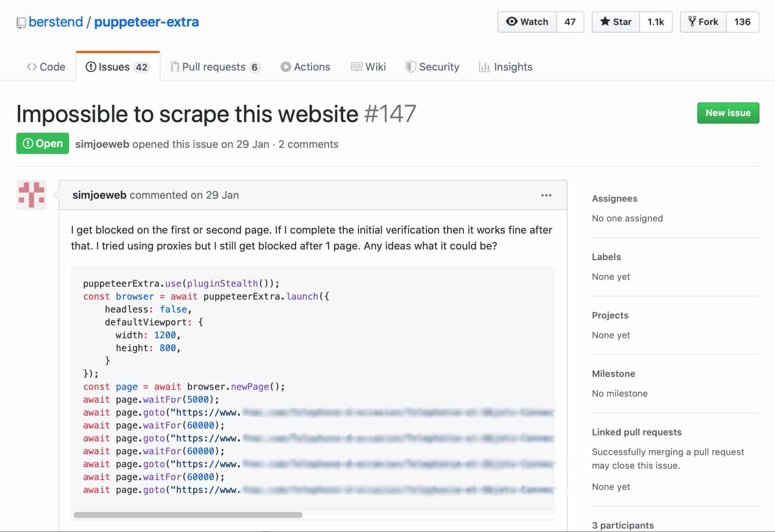The height and width of the screenshot is (532, 775).
Task: Click the code block horizontal scrollbar
Action: pos(188,515)
